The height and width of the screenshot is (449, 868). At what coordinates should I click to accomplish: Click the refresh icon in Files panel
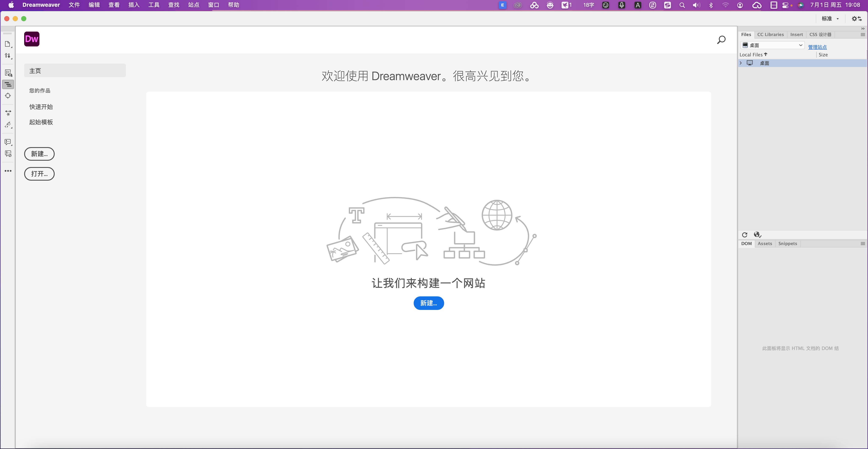(745, 235)
